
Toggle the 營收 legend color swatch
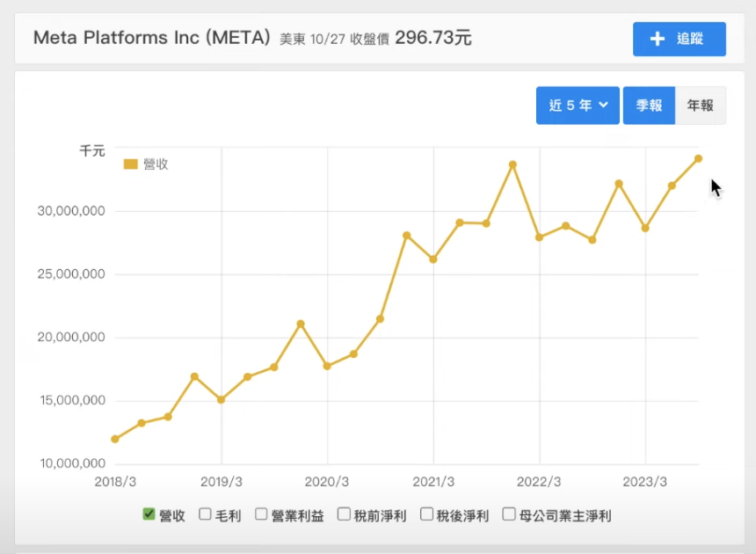tap(131, 164)
